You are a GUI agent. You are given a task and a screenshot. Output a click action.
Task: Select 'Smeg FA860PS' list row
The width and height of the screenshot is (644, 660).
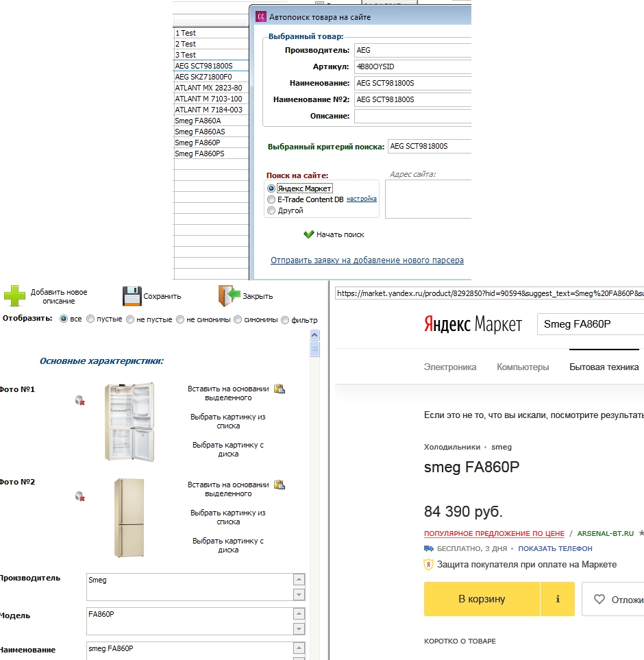point(211,154)
